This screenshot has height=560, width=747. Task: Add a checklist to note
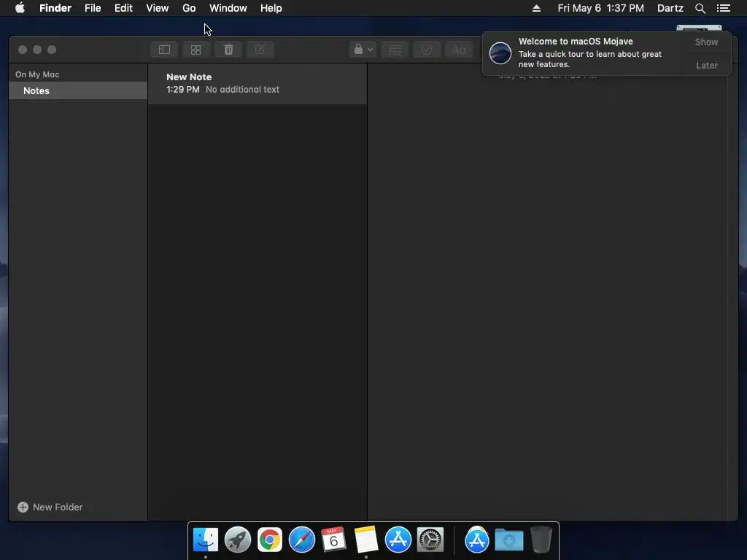(427, 50)
